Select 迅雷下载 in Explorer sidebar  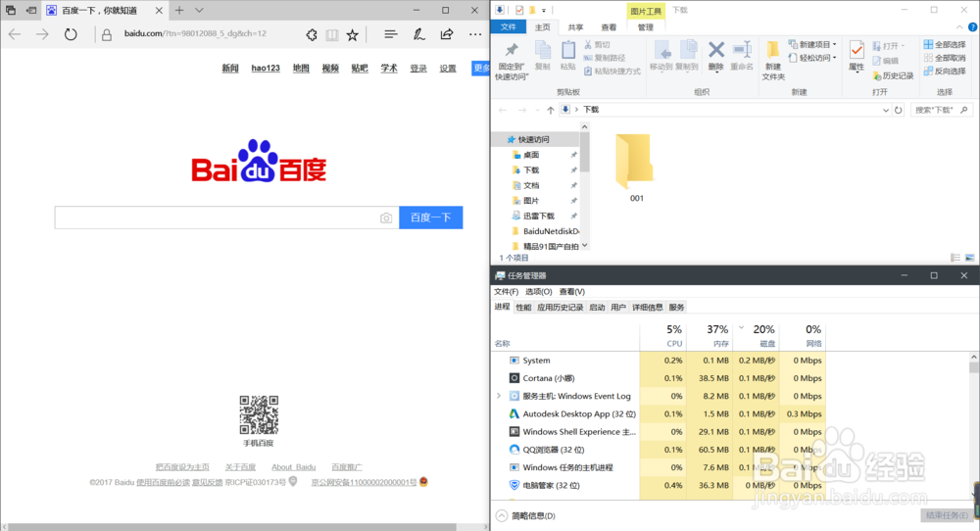pos(538,217)
